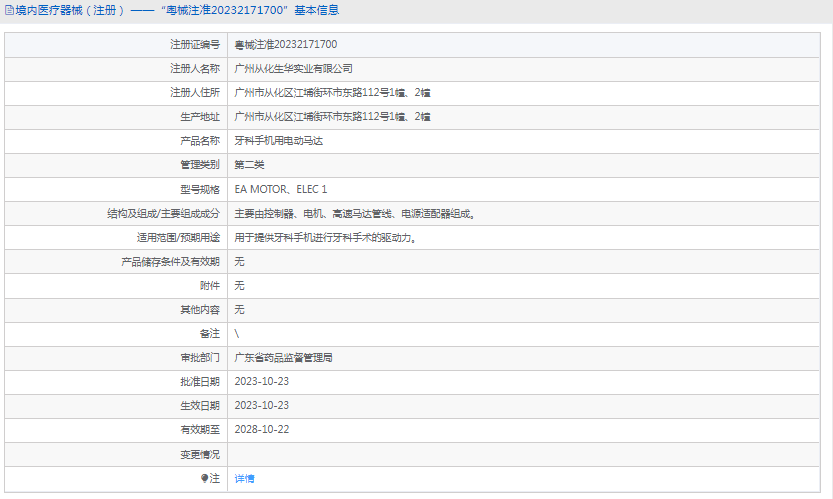Click the document icon beside the page title
This screenshot has height=499, width=833.
point(10,10)
